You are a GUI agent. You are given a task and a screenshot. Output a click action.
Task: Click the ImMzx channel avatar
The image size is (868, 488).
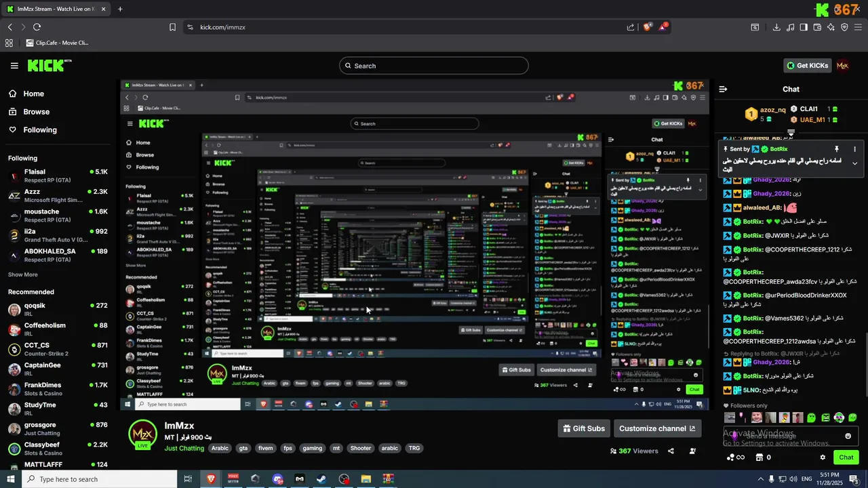[142, 432]
